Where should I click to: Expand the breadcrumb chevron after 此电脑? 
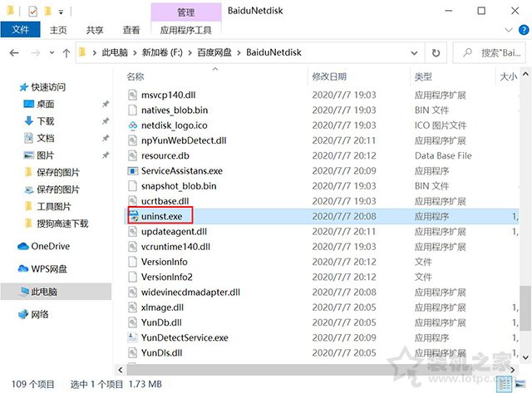(x=135, y=53)
